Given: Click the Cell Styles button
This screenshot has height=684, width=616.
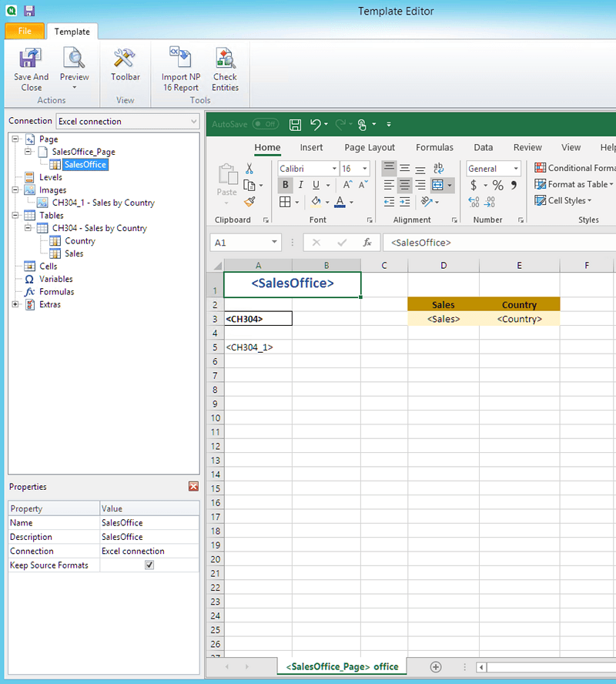Looking at the screenshot, I should pyautogui.click(x=563, y=200).
